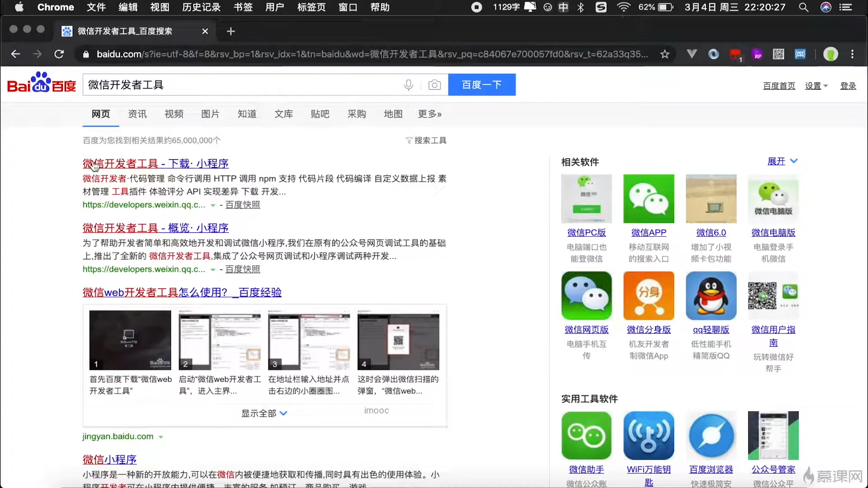Click the Chrome address bar URL
This screenshot has width=868, height=488.
point(372,54)
